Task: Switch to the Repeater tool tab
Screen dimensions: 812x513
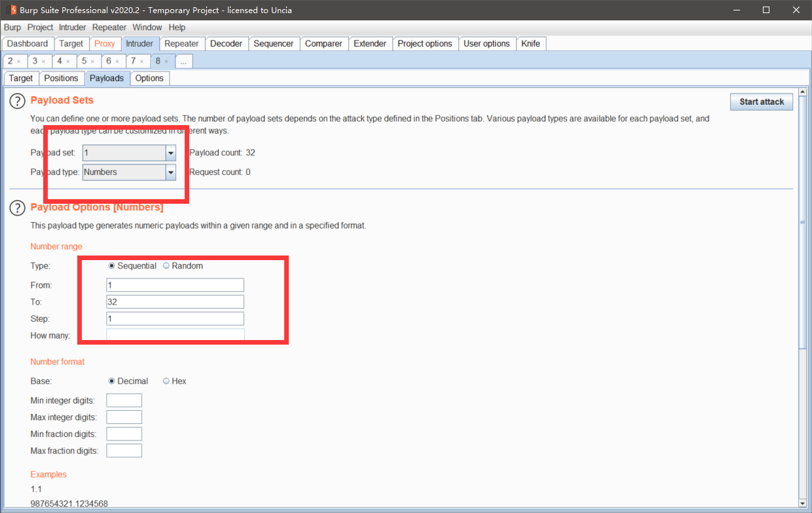Action: click(181, 44)
